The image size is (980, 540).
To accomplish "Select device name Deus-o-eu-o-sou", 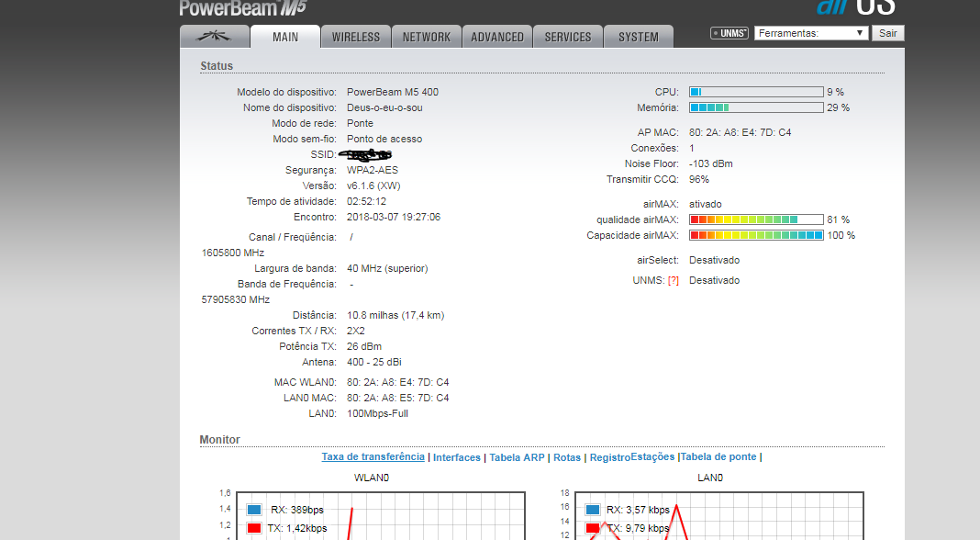I will 384,107.
